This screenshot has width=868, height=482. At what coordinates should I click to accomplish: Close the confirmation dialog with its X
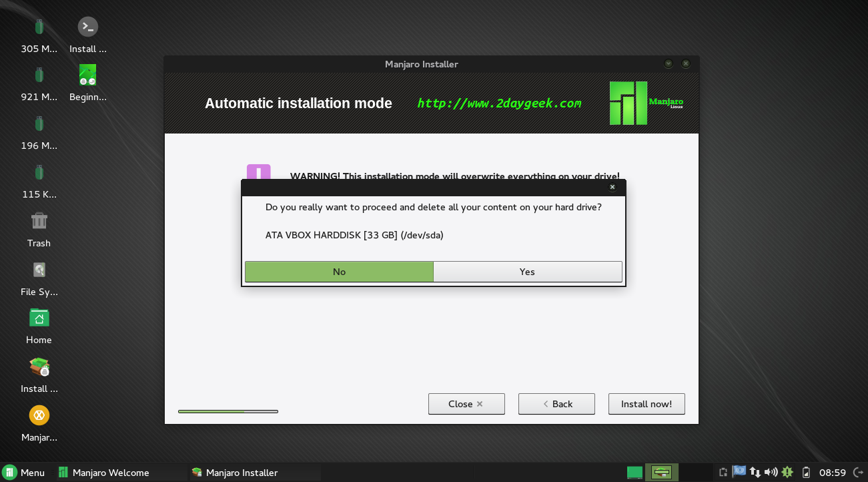pyautogui.click(x=612, y=188)
